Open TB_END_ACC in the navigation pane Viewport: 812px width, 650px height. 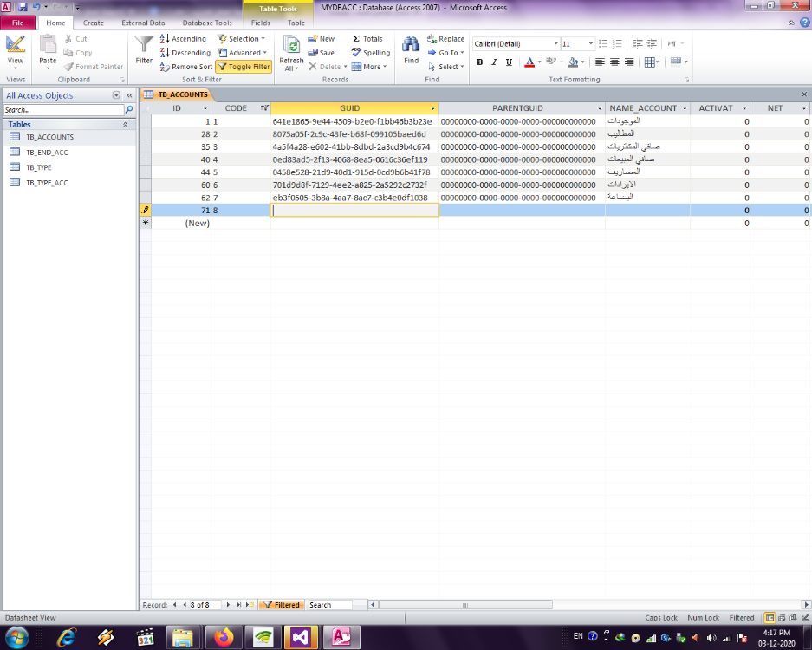pos(47,153)
